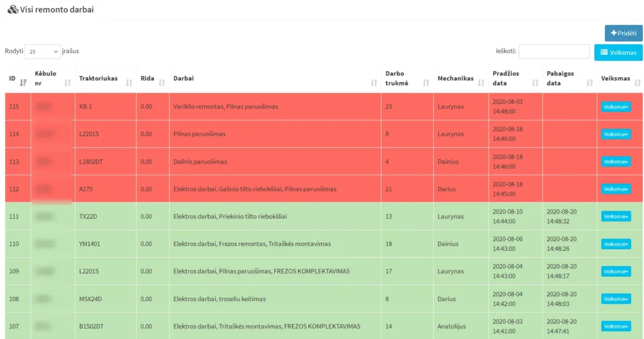Sort by Traktoriukas column arrows
Viewport: 644px width, 339px height.
pyautogui.click(x=129, y=82)
